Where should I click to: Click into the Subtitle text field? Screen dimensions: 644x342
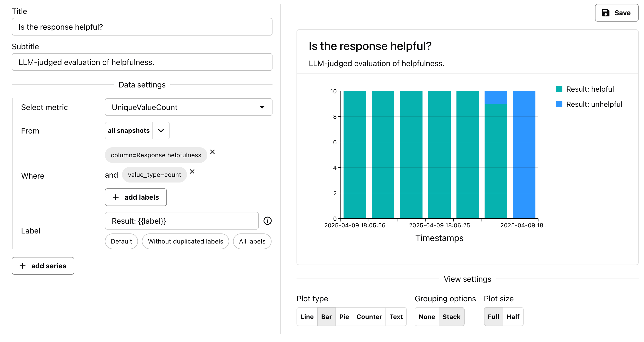tap(142, 62)
